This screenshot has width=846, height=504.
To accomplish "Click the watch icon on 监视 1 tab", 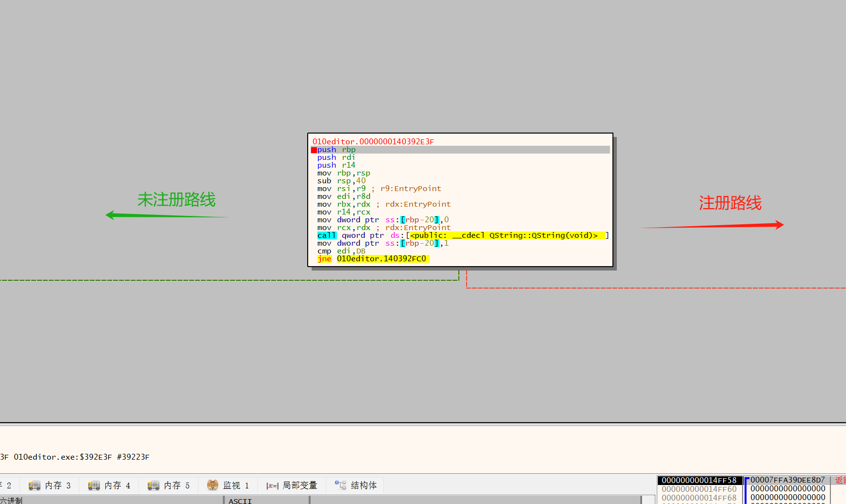I will 213,485.
